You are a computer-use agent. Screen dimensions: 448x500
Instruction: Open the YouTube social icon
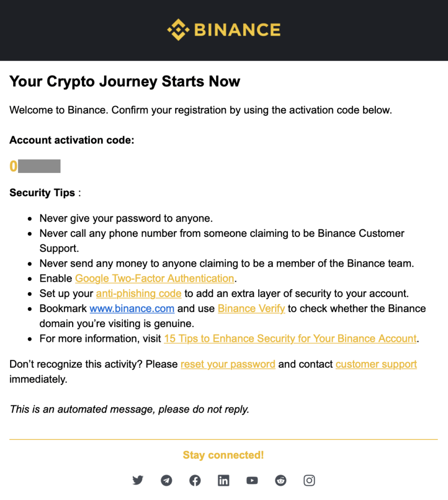tap(252, 480)
